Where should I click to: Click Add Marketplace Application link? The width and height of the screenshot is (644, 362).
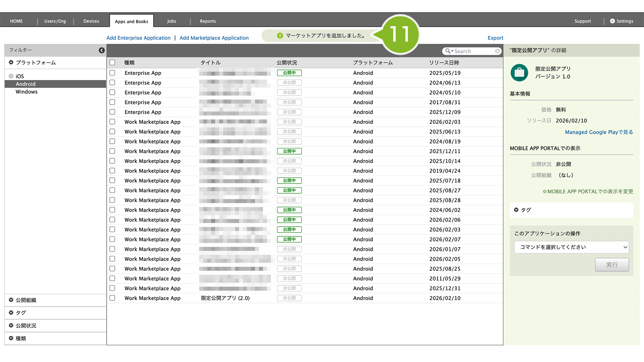(214, 38)
